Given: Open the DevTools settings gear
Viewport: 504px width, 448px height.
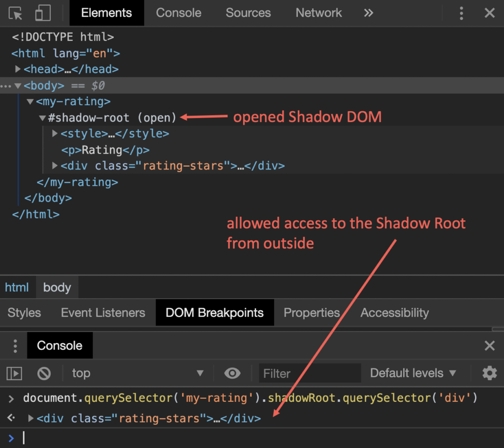Looking at the screenshot, I should pos(489,373).
